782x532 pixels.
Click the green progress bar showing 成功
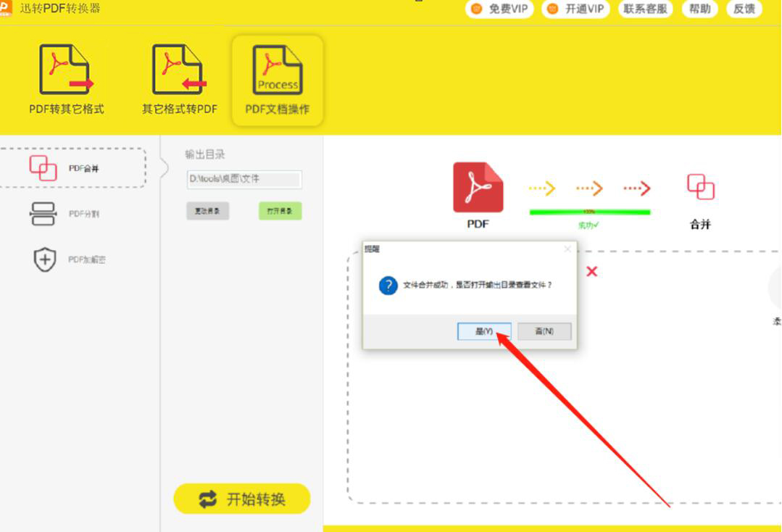(x=589, y=212)
